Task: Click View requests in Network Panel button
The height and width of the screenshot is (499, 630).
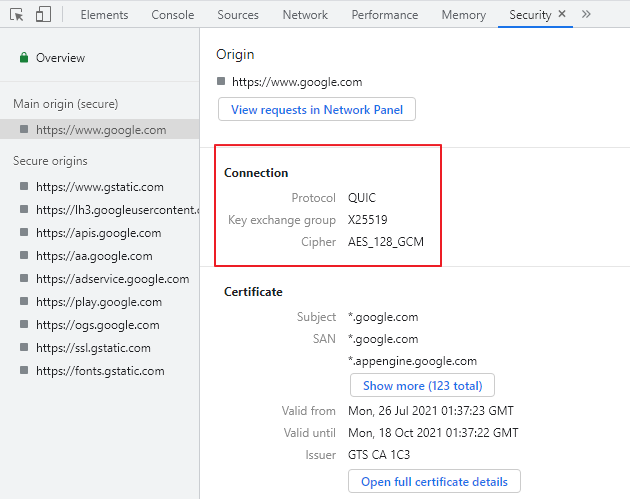Action: (316, 109)
